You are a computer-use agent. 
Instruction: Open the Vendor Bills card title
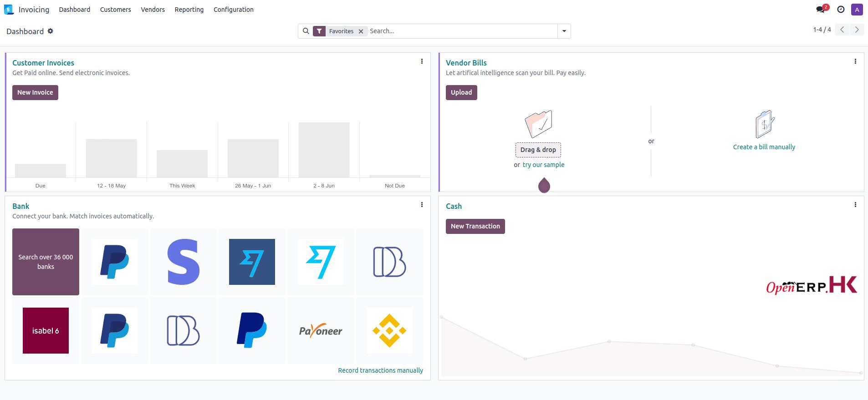tap(466, 63)
